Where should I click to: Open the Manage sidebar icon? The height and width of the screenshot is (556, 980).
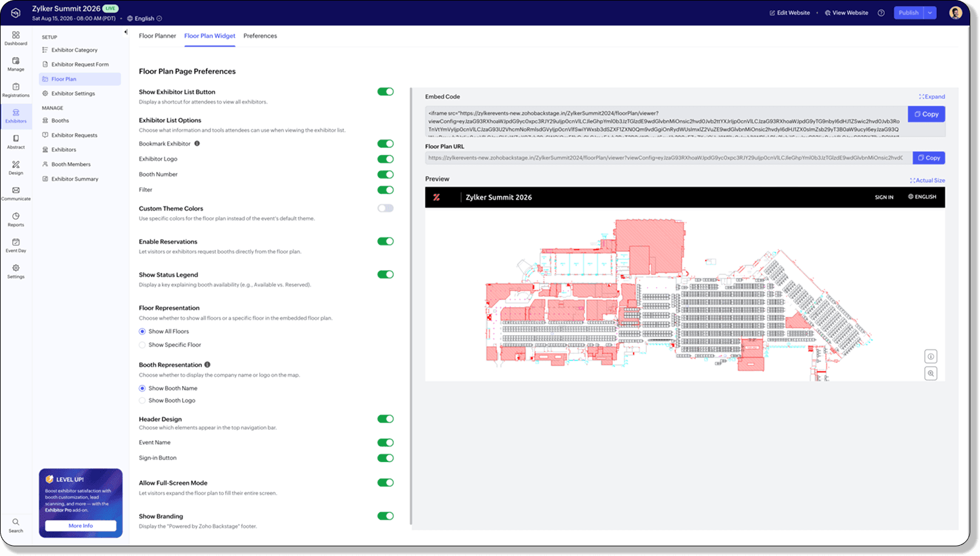click(16, 64)
